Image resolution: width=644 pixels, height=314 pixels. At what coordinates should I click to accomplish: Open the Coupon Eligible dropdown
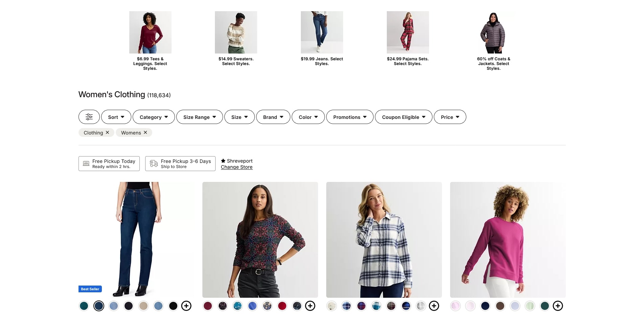tap(403, 117)
